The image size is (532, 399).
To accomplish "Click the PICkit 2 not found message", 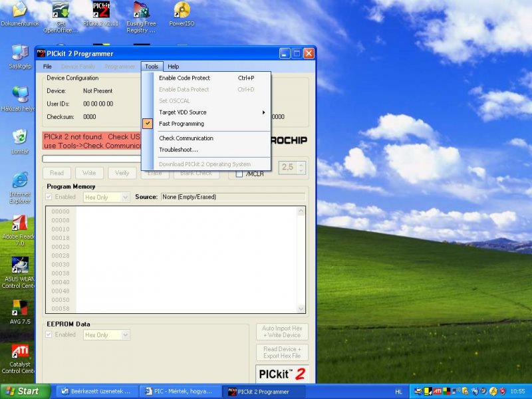I will [92, 141].
